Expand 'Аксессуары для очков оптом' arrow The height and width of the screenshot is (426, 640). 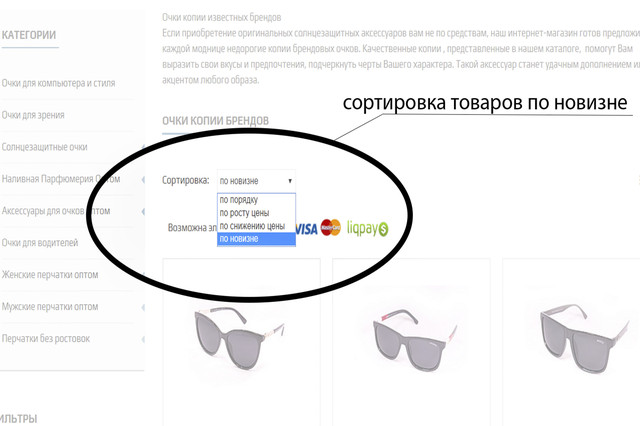click(143, 211)
